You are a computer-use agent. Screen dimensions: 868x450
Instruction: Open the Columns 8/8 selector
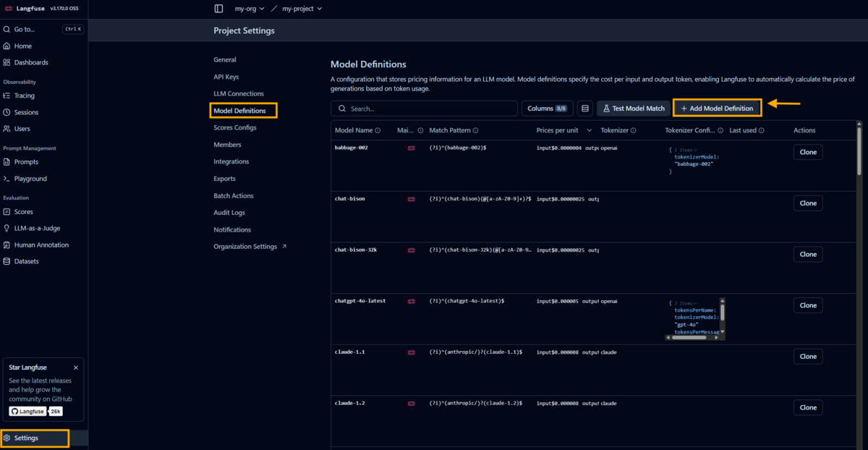coord(548,109)
